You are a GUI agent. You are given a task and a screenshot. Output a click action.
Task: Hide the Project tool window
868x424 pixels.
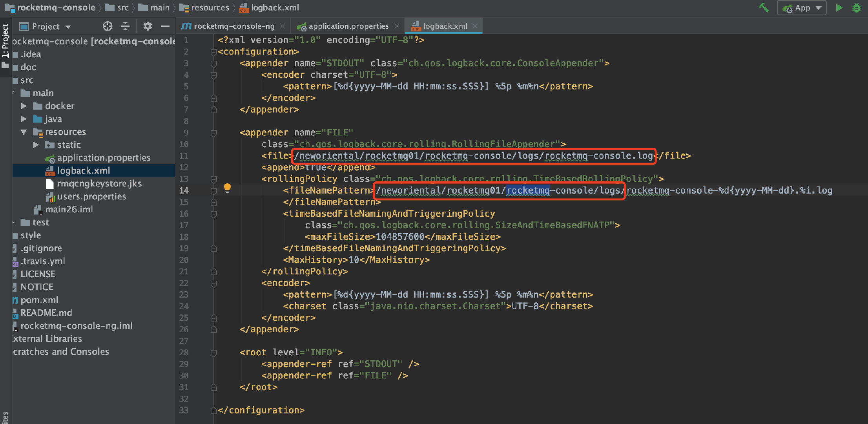[x=165, y=26]
